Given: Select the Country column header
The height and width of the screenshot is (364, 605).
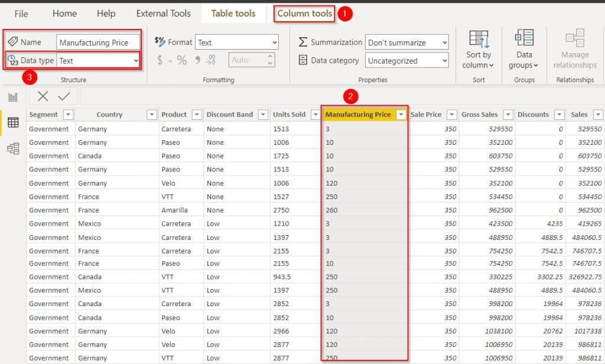Looking at the screenshot, I should click(109, 115).
